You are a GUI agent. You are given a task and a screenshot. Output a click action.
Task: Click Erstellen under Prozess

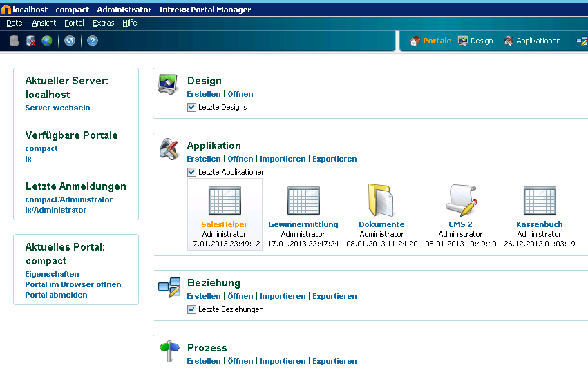[x=204, y=361]
